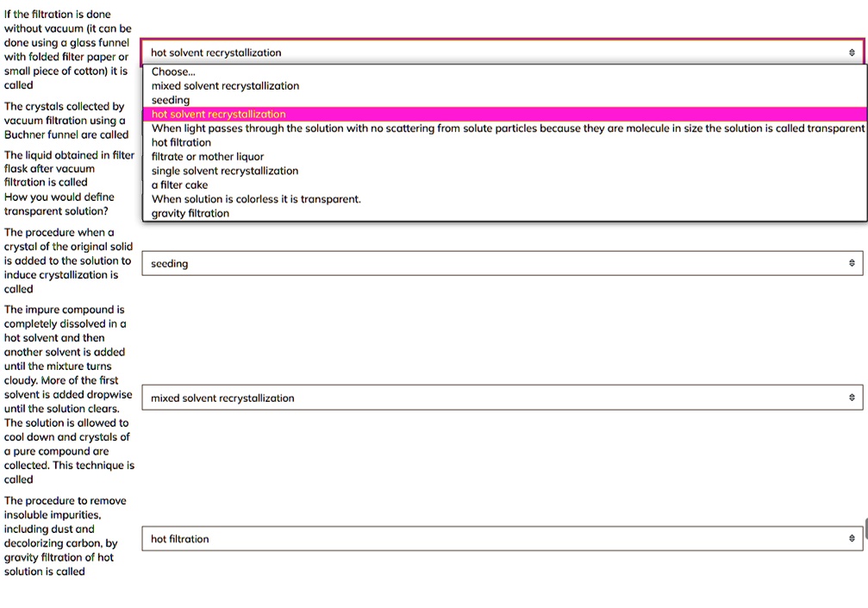Click question 'The procedure to remove insoluble impurities'
The width and height of the screenshot is (868, 608).
[x=66, y=536]
